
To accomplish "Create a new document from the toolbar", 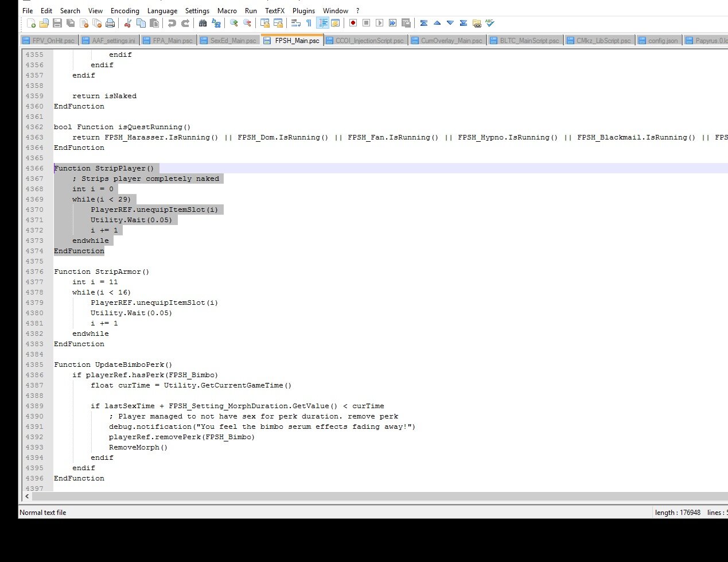I will (x=32, y=23).
